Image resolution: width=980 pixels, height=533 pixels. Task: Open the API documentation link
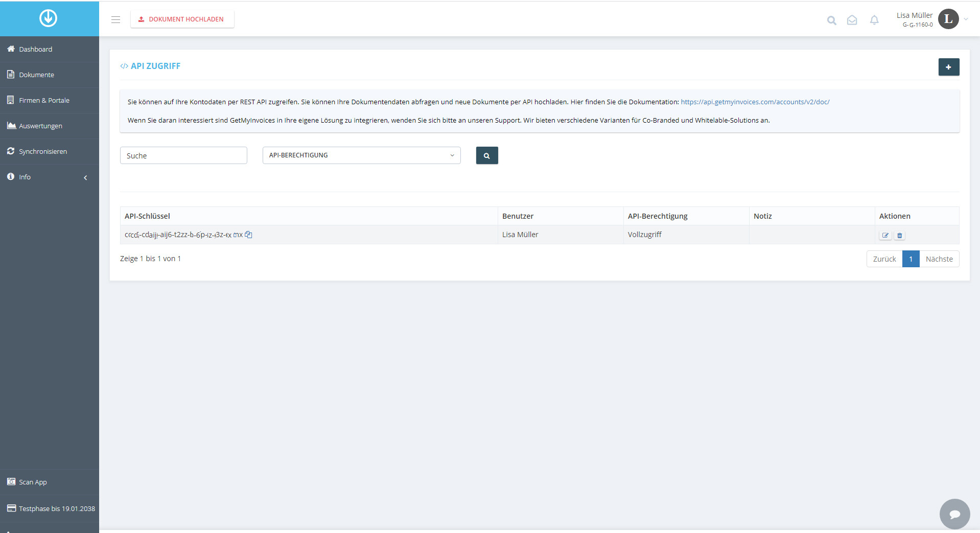tap(755, 102)
